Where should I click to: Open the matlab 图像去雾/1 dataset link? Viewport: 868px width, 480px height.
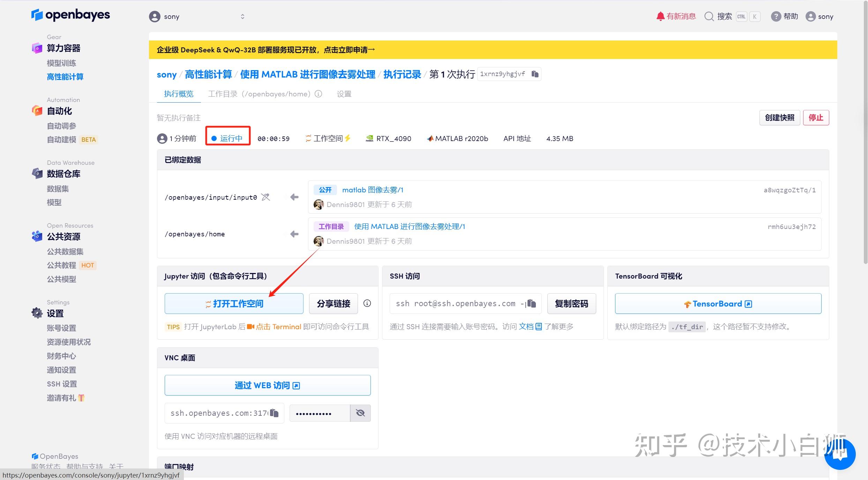coord(373,190)
